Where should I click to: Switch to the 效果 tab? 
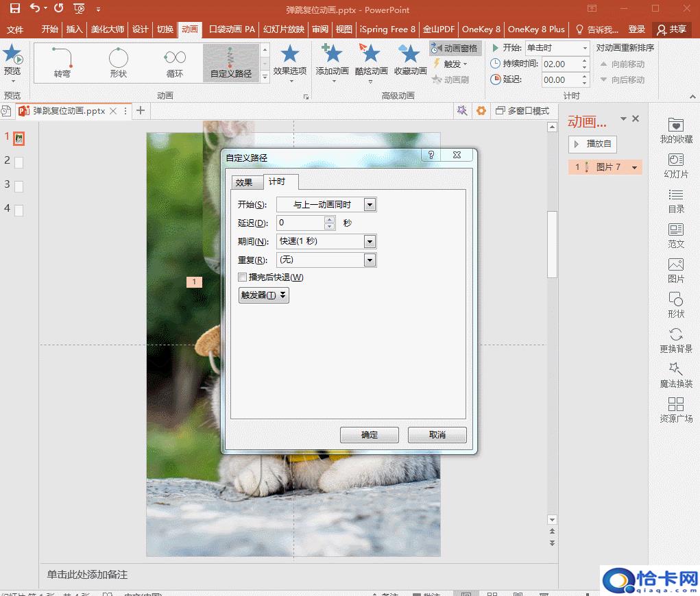244,182
